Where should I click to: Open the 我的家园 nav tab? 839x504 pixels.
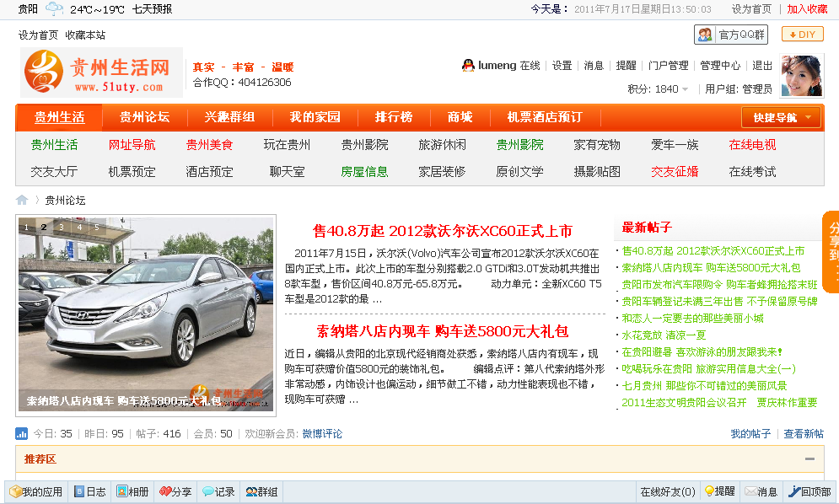click(315, 117)
